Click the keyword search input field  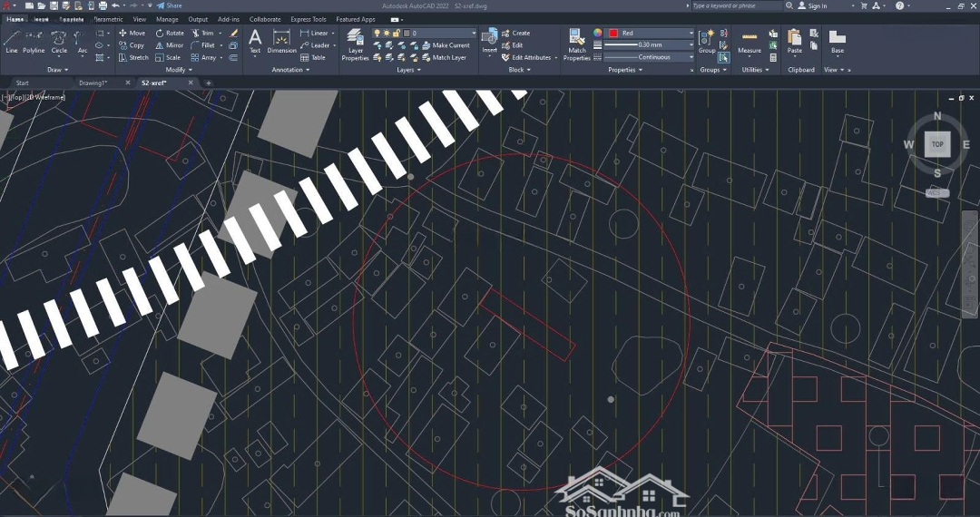(x=736, y=6)
